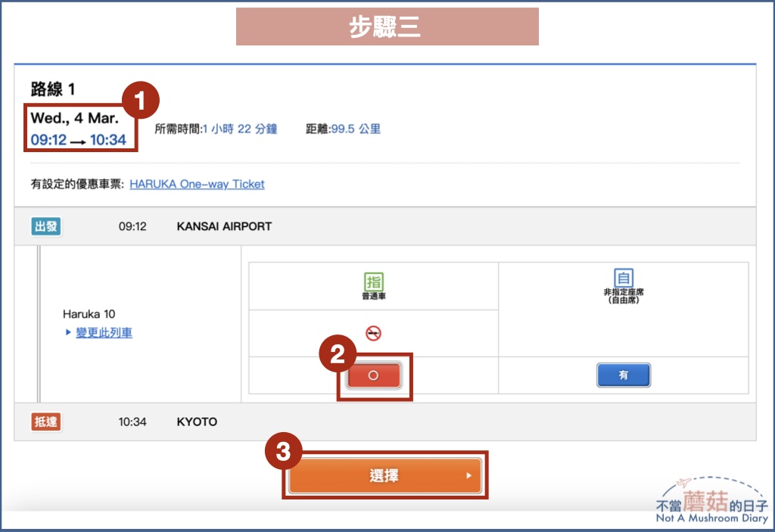Select the red ○ reserved seat availability
The image size is (775, 532).
pos(374,375)
